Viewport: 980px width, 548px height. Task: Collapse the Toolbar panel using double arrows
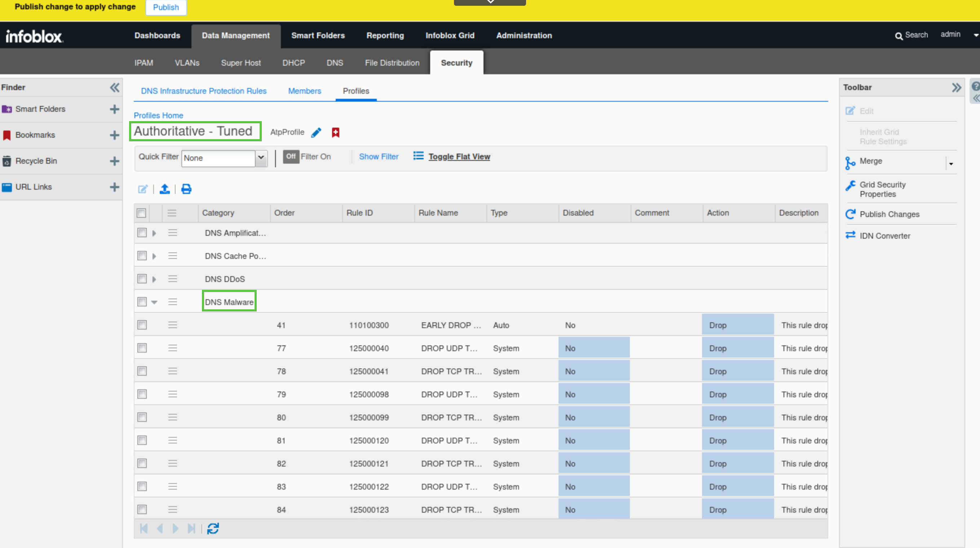point(956,88)
